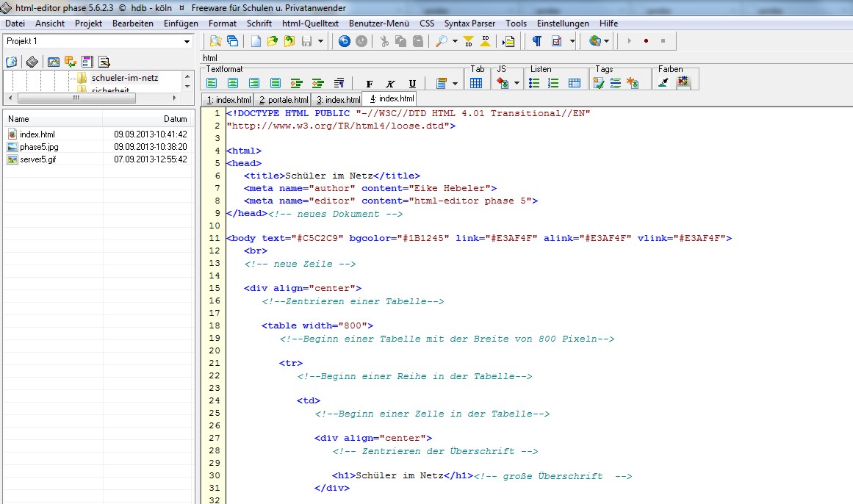Open the Einstellungen menu
The image size is (853, 504).
(563, 24)
